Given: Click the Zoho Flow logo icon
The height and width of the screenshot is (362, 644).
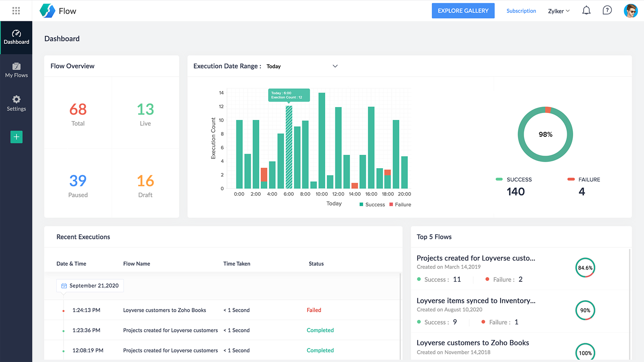Looking at the screenshot, I should (47, 11).
